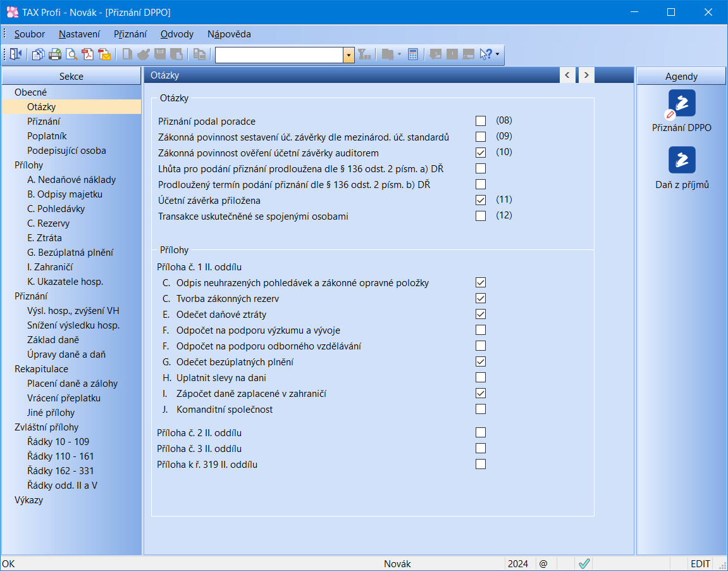728x571 pixels.
Task: Select Výkazy in the sections tree
Action: (x=29, y=500)
